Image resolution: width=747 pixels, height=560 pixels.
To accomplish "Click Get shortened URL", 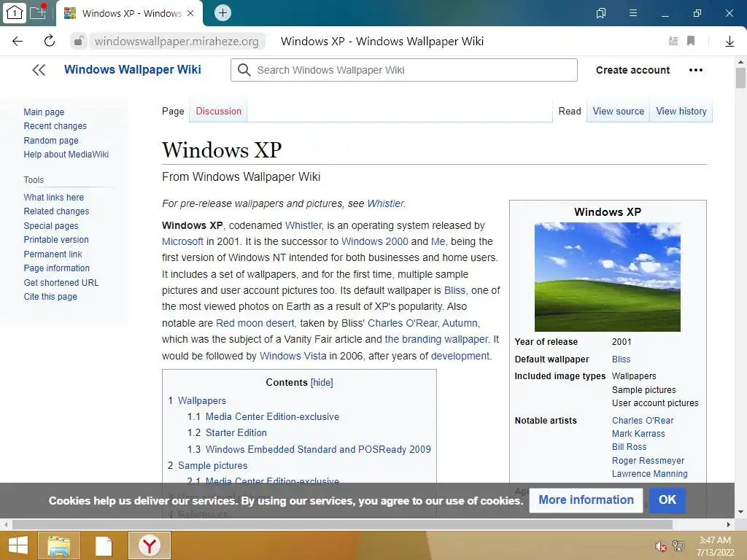I will coord(61,282).
